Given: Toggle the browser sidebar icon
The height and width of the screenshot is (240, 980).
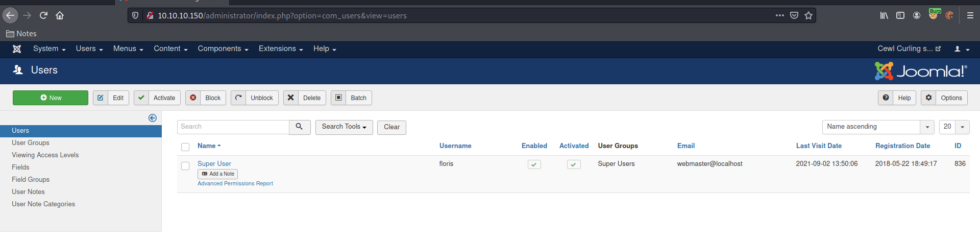Looking at the screenshot, I should 900,15.
